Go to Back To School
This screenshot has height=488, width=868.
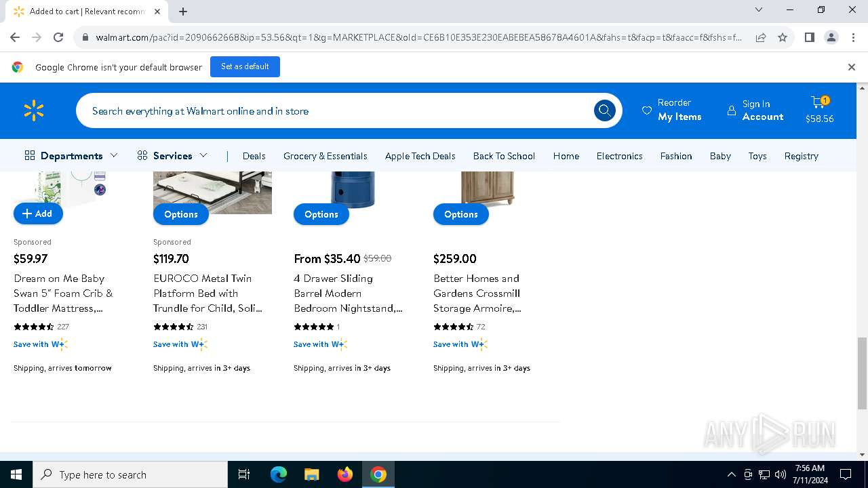(x=504, y=156)
